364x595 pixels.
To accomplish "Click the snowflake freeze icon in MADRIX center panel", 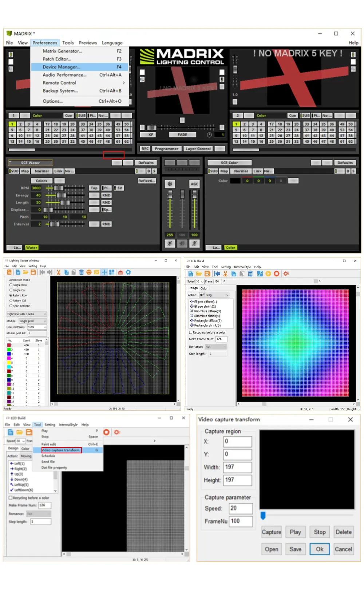I will pos(170,184).
